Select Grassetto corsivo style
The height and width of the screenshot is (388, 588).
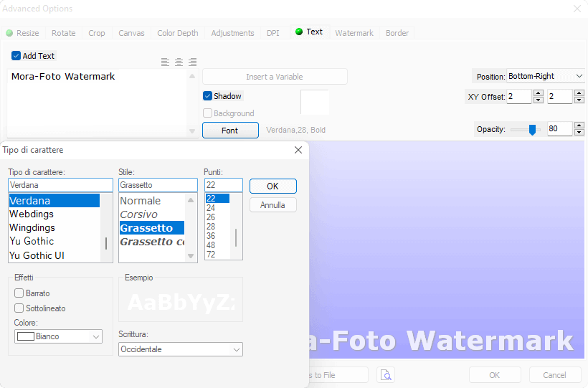(152, 242)
